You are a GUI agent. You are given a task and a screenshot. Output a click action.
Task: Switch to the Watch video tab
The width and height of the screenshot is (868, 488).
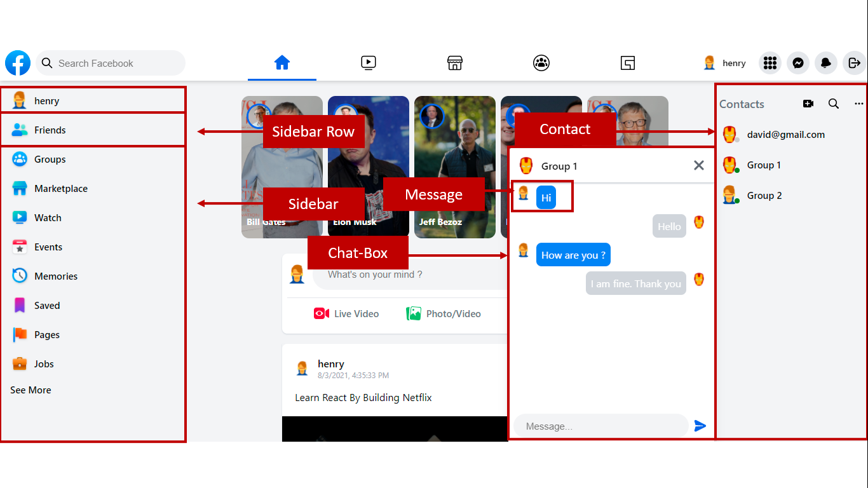(x=369, y=62)
